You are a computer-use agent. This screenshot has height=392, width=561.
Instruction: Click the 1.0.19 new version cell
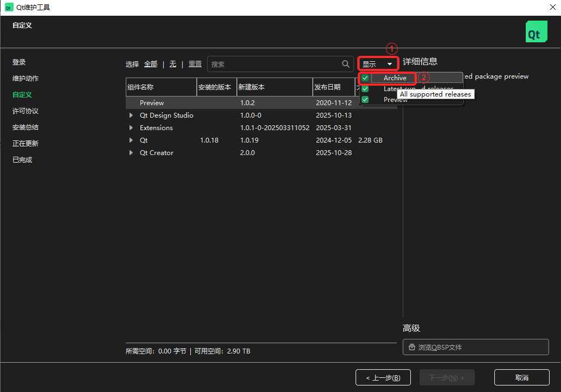pyautogui.click(x=249, y=140)
